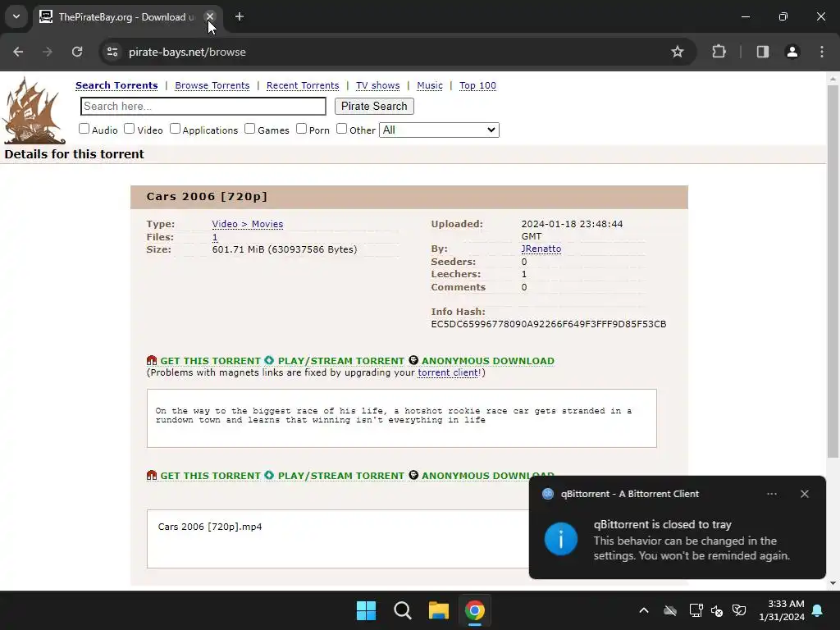Screen dimensions: 840x630
Task: Open the Video > Movies category link
Action: click(x=248, y=224)
